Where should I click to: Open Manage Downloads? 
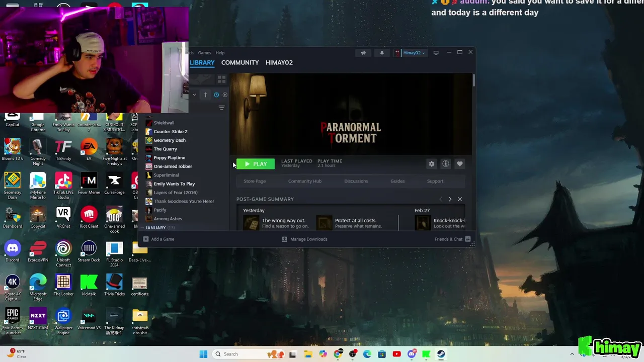pos(304,239)
